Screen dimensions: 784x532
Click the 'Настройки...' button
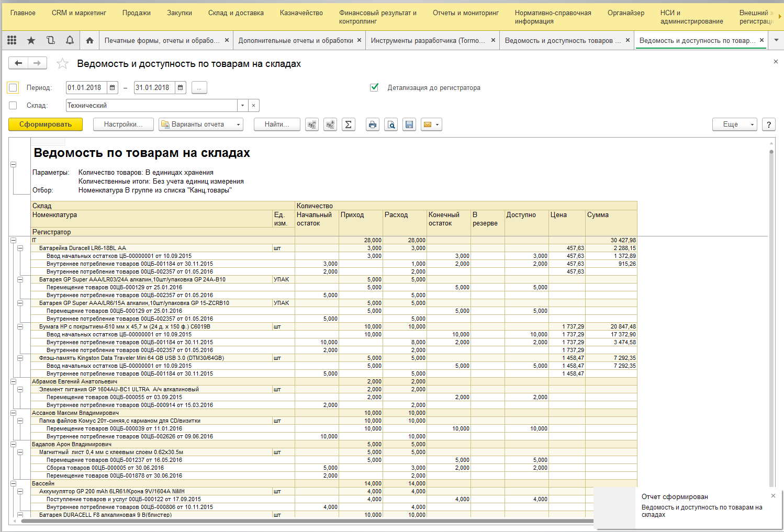(124, 124)
